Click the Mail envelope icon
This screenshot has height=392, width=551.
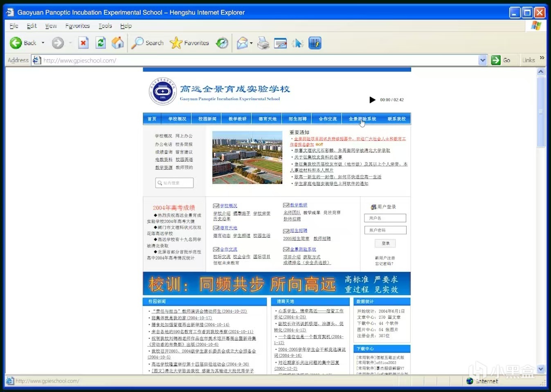pyautogui.click(x=242, y=43)
